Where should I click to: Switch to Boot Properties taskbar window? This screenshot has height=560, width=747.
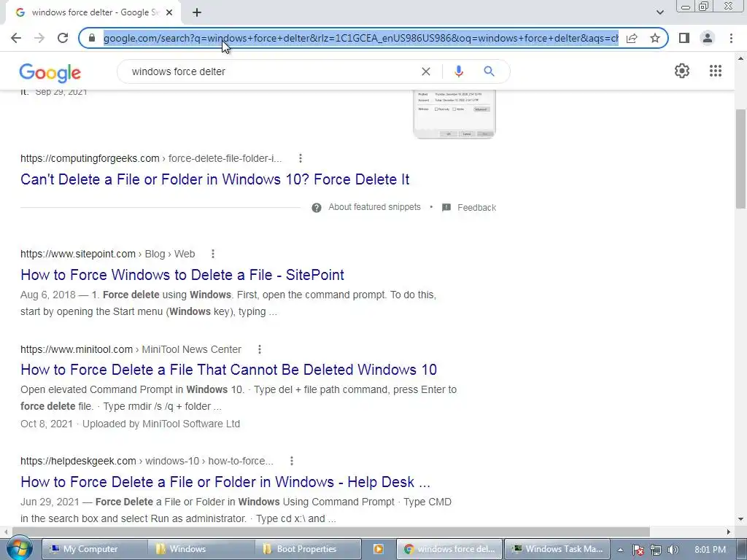(x=308, y=549)
